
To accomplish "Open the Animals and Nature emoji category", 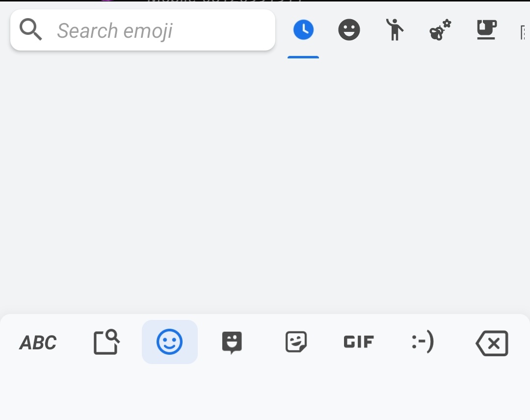I will pos(439,29).
